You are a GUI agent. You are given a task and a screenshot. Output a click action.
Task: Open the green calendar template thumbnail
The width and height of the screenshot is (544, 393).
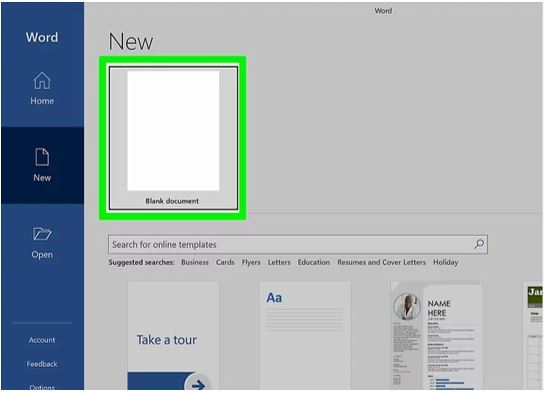click(533, 335)
